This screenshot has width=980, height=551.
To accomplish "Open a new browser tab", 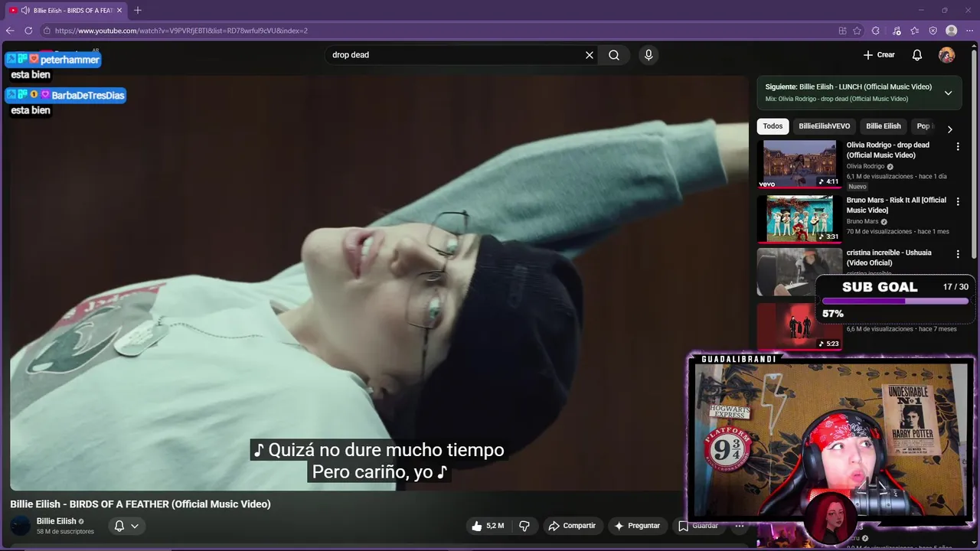I will click(138, 10).
